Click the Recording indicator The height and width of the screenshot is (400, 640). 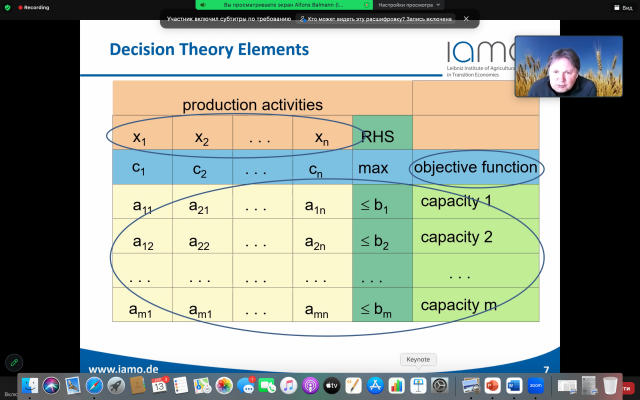pyautogui.click(x=33, y=7)
